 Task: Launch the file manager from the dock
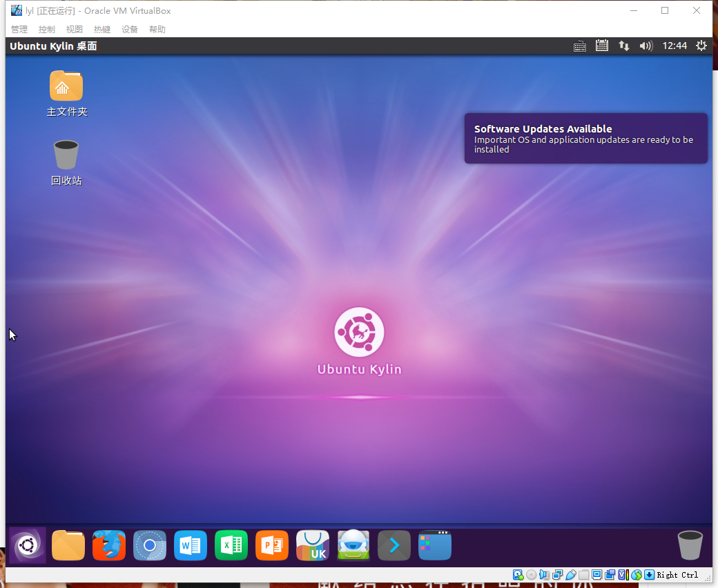[x=68, y=545]
